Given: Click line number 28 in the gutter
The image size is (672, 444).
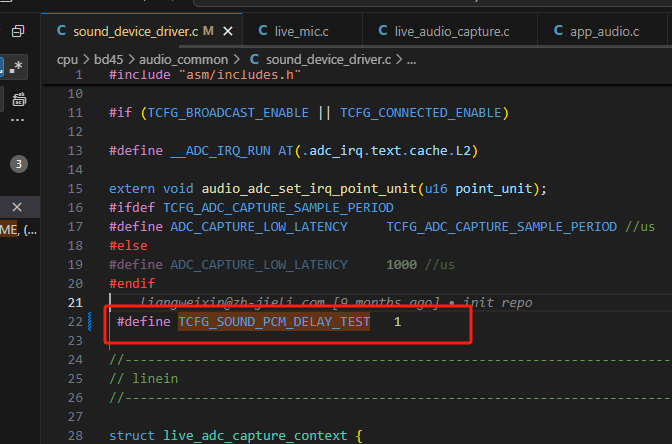Looking at the screenshot, I should click(75, 436).
